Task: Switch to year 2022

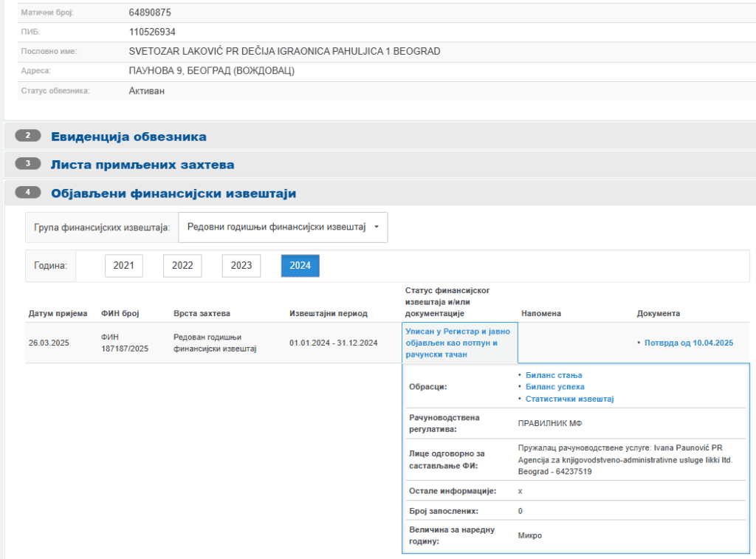Action: coord(182,266)
